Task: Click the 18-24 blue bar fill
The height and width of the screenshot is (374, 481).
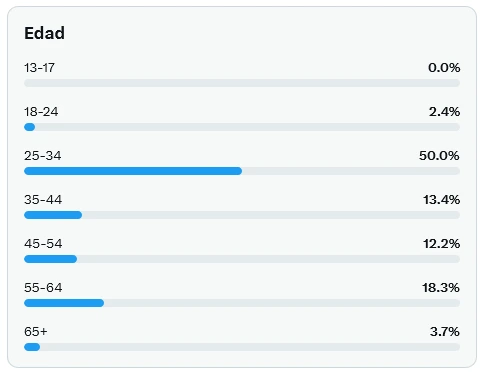Action: click(30, 127)
